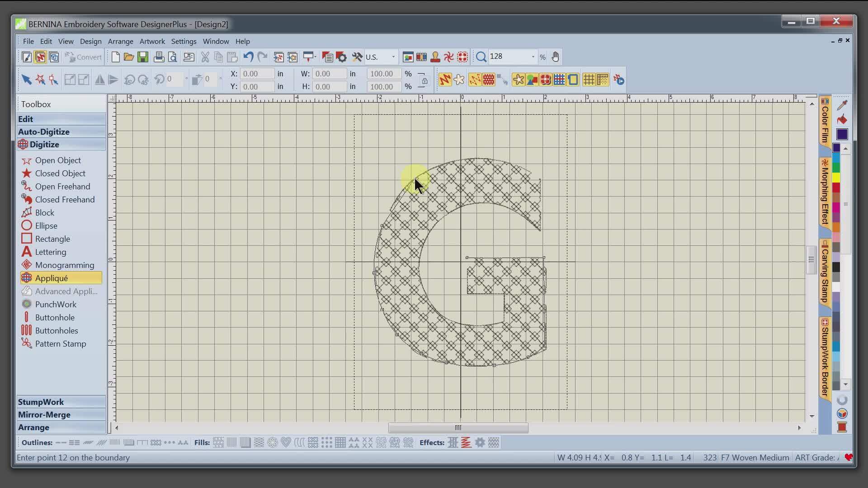The image size is (868, 488).
Task: Select the Pan hand tool
Action: [x=555, y=57]
